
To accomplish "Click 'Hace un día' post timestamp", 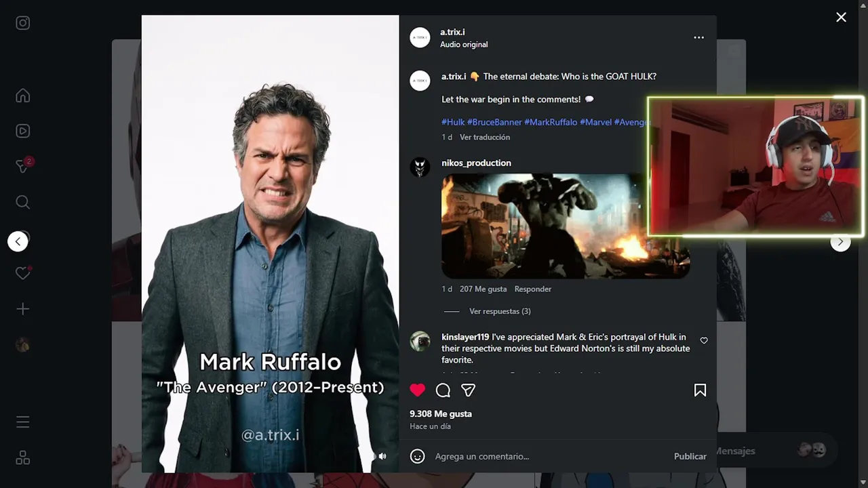I will point(430,426).
